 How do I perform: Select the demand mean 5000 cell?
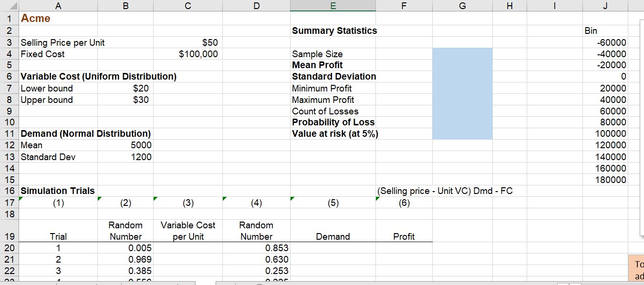pyautogui.click(x=125, y=145)
